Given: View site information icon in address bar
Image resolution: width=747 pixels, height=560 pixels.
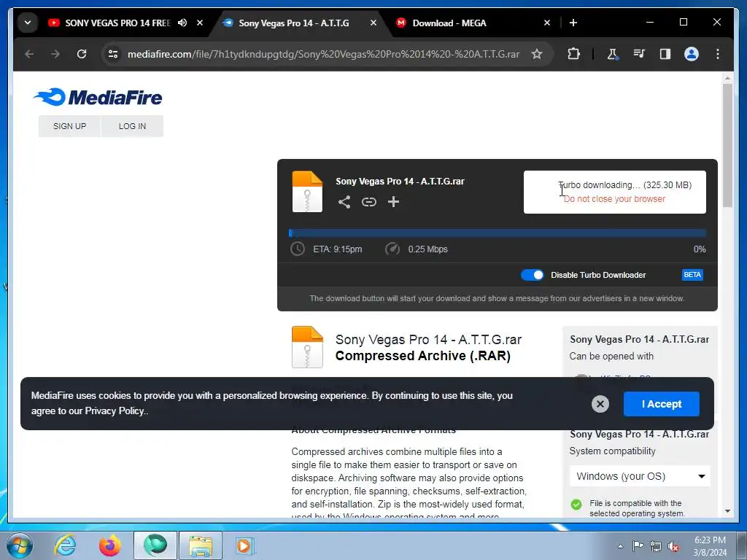Looking at the screenshot, I should tap(113, 54).
